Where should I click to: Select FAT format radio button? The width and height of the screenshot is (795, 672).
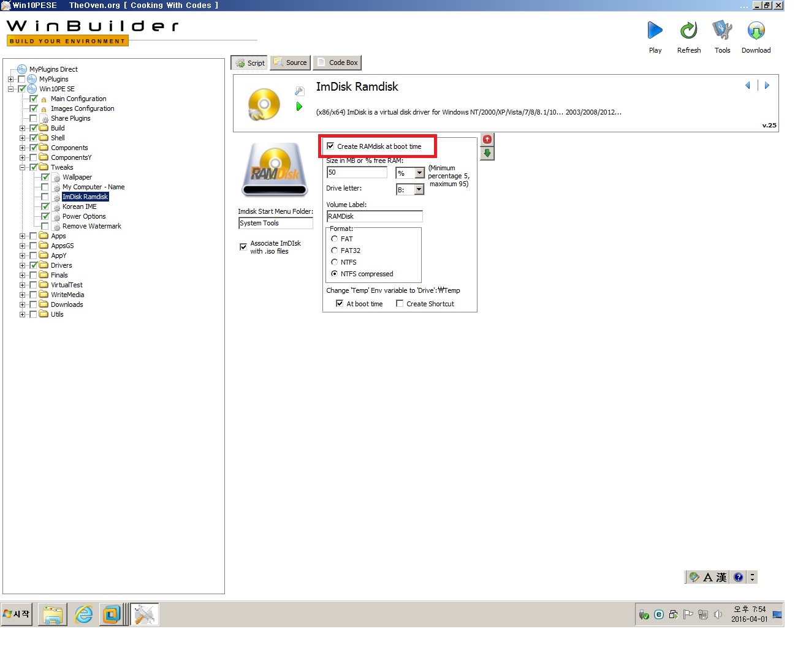[335, 239]
